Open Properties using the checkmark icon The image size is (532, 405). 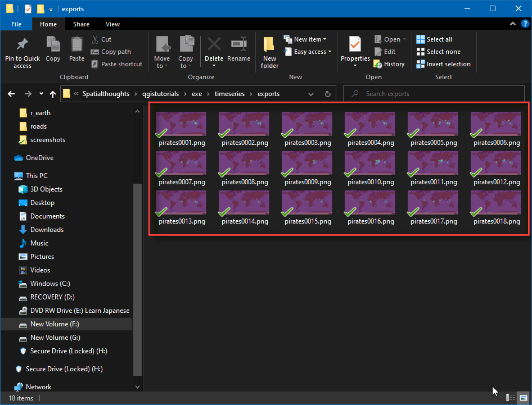point(355,45)
